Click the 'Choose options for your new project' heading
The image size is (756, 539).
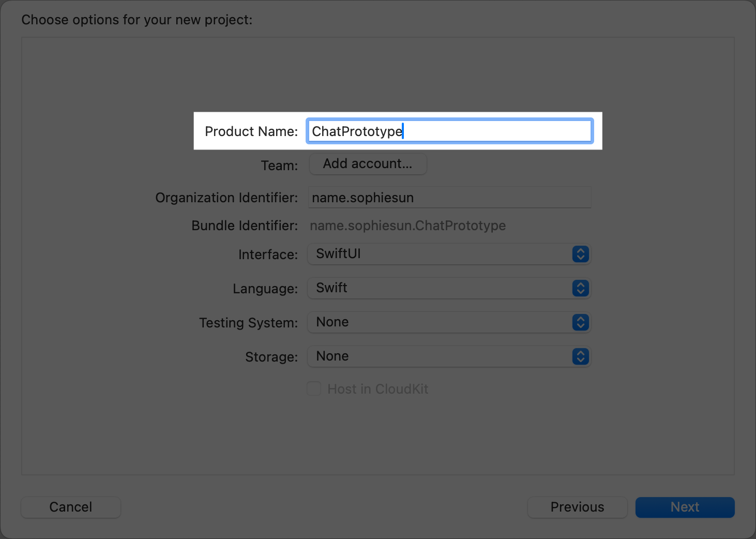[x=137, y=20]
